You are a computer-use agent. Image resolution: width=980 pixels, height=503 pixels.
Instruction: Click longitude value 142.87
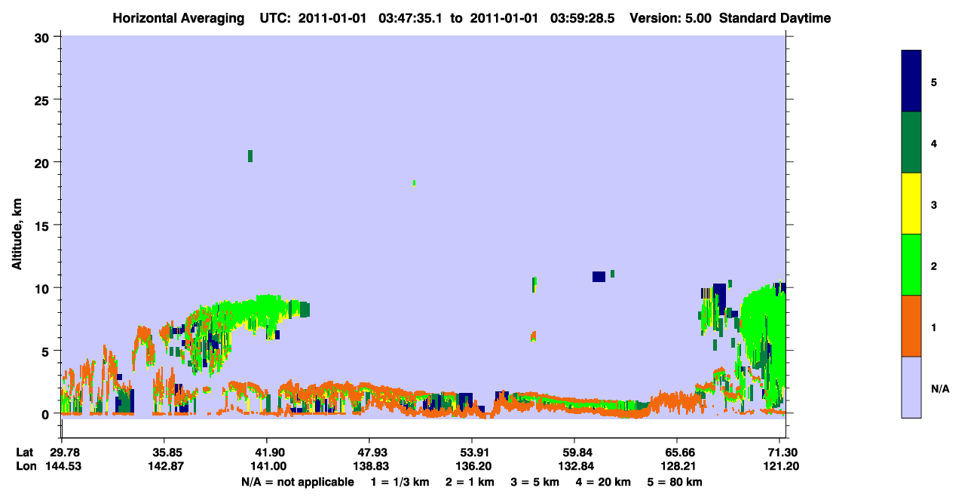click(x=164, y=466)
